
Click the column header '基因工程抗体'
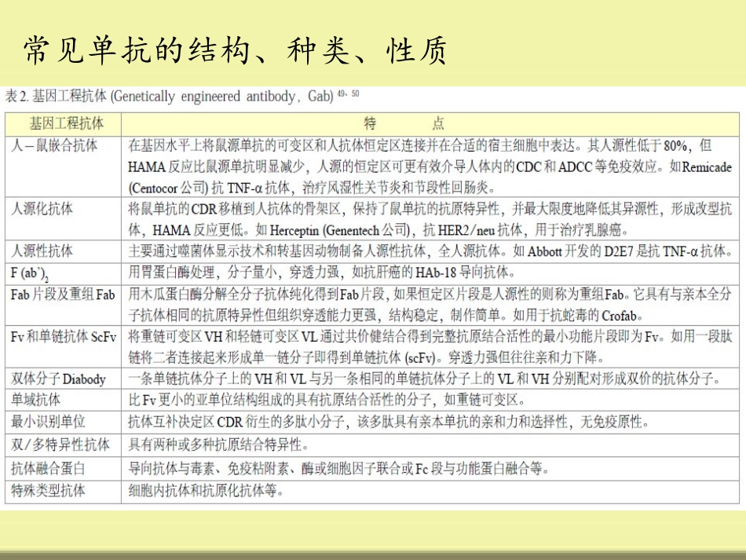pos(67,124)
